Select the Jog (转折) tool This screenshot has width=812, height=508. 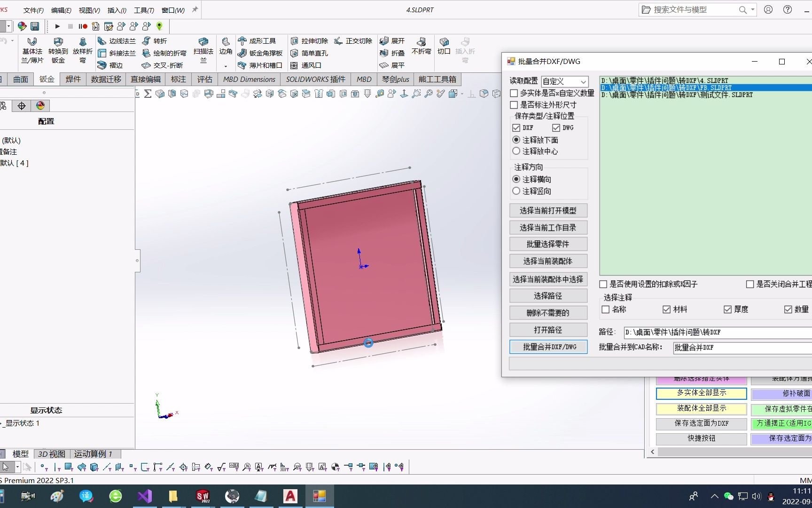click(155, 41)
